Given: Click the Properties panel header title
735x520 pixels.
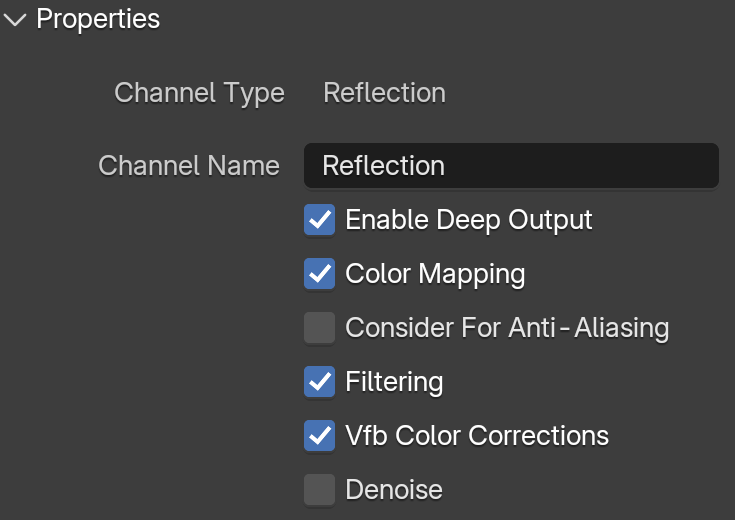Looking at the screenshot, I should click(98, 19).
